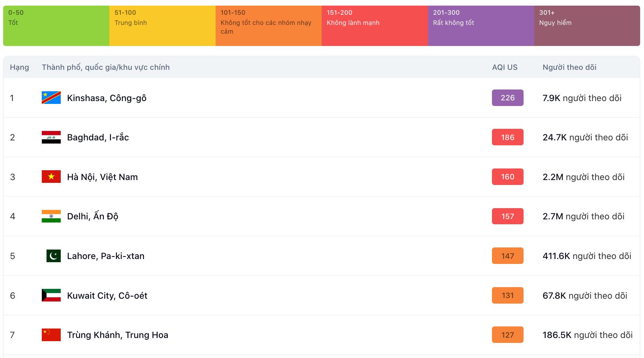644x358 pixels.
Task: Click the purple AQI badge 226
Action: point(507,98)
